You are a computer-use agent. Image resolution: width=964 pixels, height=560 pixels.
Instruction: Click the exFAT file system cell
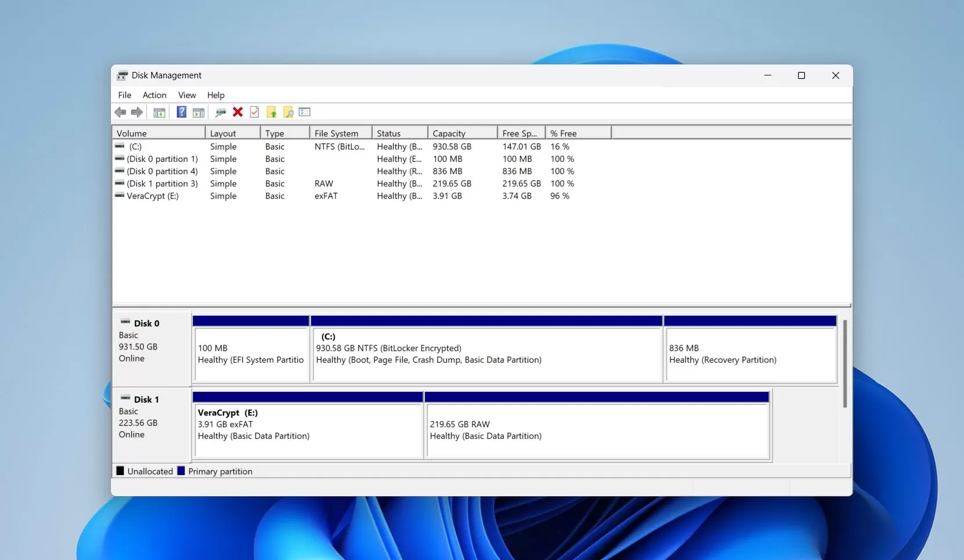coord(326,196)
